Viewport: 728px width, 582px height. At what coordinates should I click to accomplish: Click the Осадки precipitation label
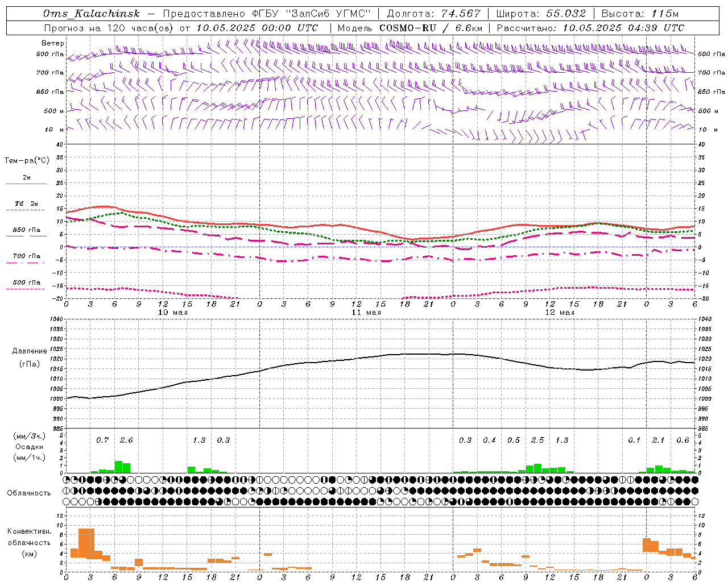30,447
